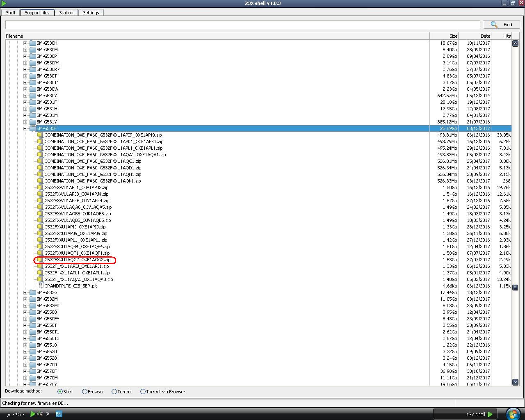Viewport: 525px width, 420px height.
Task: Select G532FXXU1APJ9_OXE1APJ9.zip file
Action: click(75, 233)
